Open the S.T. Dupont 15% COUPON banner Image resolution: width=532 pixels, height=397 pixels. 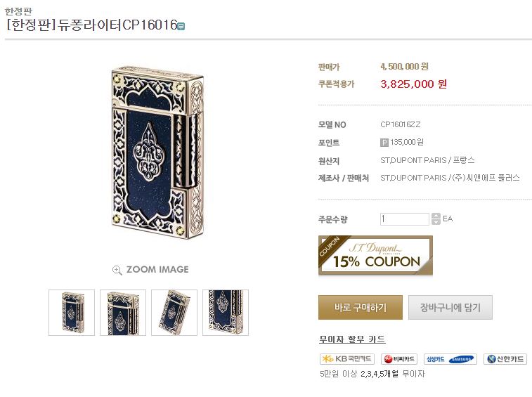pyautogui.click(x=375, y=256)
